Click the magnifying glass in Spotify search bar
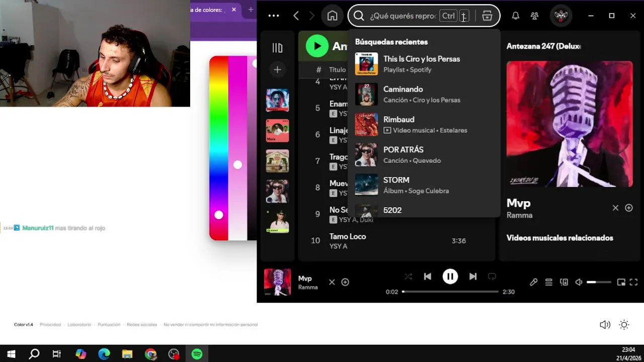Screen dimensions: 644x362 (359, 16)
